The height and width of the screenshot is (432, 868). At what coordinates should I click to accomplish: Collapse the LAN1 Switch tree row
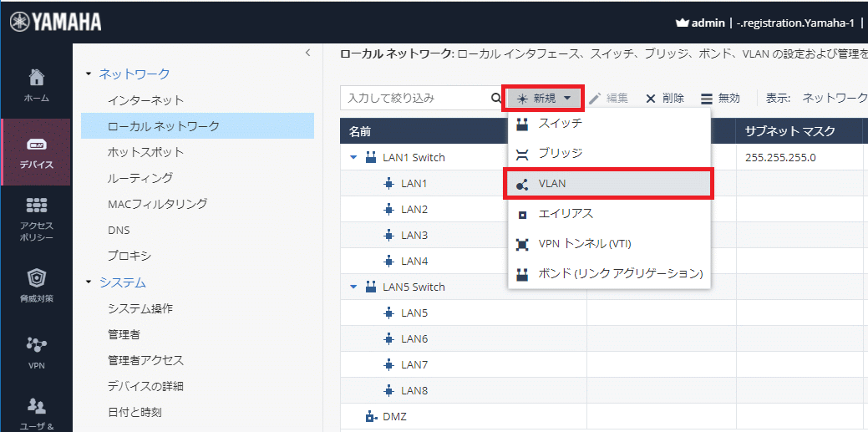353,158
